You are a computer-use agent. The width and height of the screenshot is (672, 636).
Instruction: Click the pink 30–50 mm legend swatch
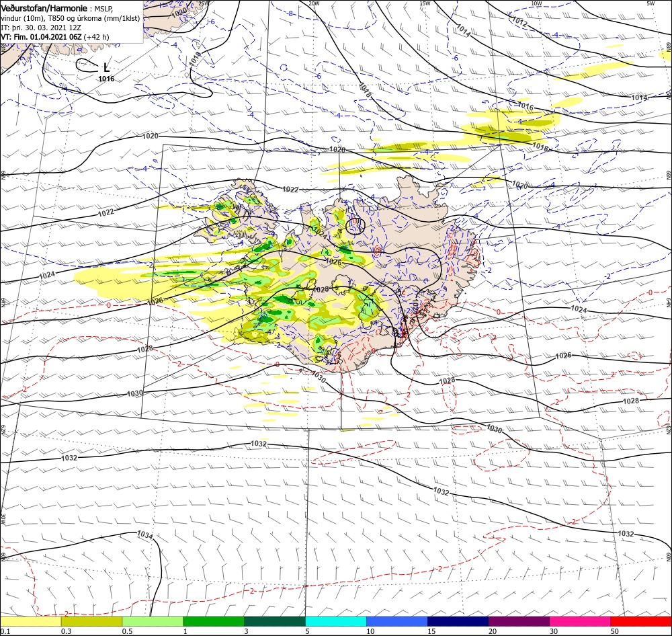coord(580,622)
